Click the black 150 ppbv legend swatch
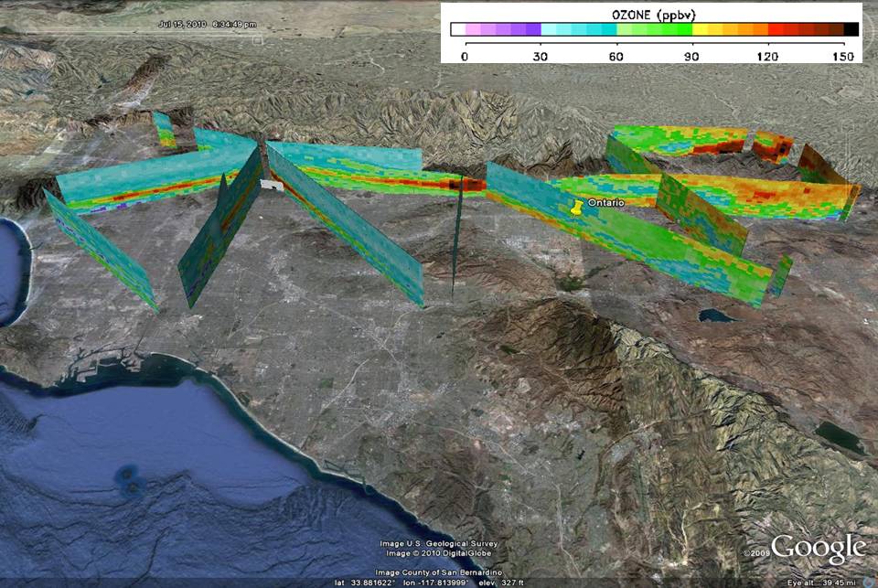This screenshot has height=588, width=878. (851, 29)
